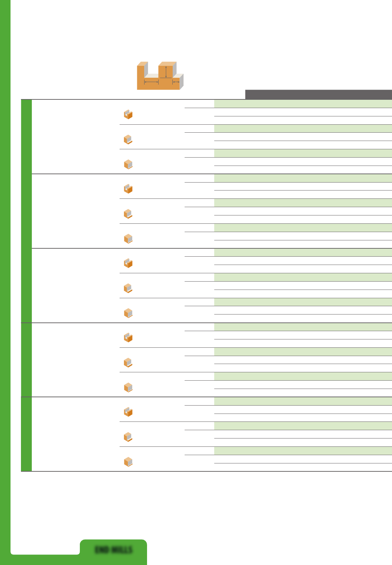Click the slot and shoulder dimension diagram

160,76
